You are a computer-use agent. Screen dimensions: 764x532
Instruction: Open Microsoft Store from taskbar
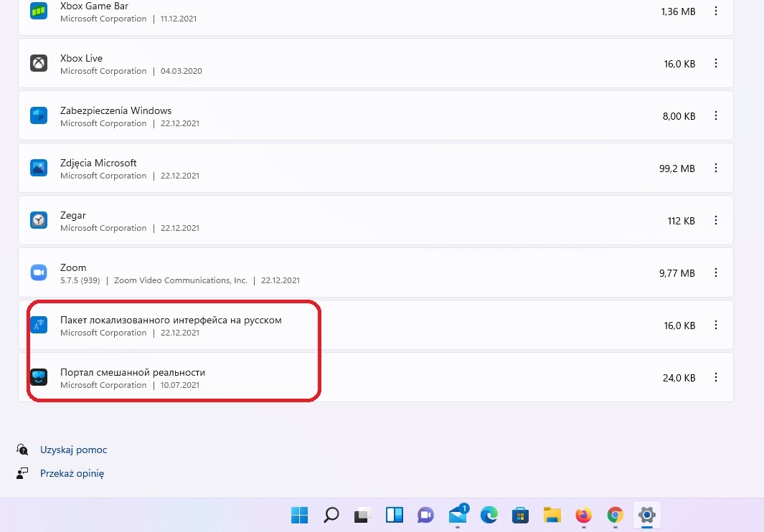click(x=520, y=515)
